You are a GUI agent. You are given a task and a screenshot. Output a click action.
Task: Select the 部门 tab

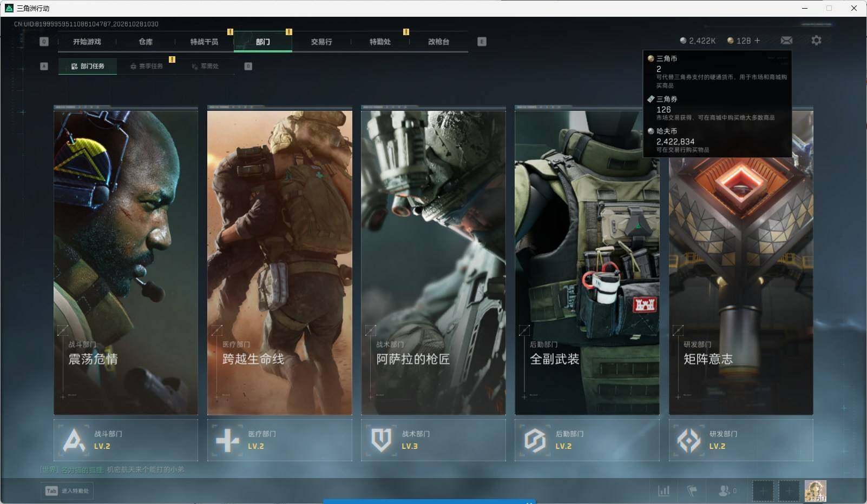[x=263, y=42]
